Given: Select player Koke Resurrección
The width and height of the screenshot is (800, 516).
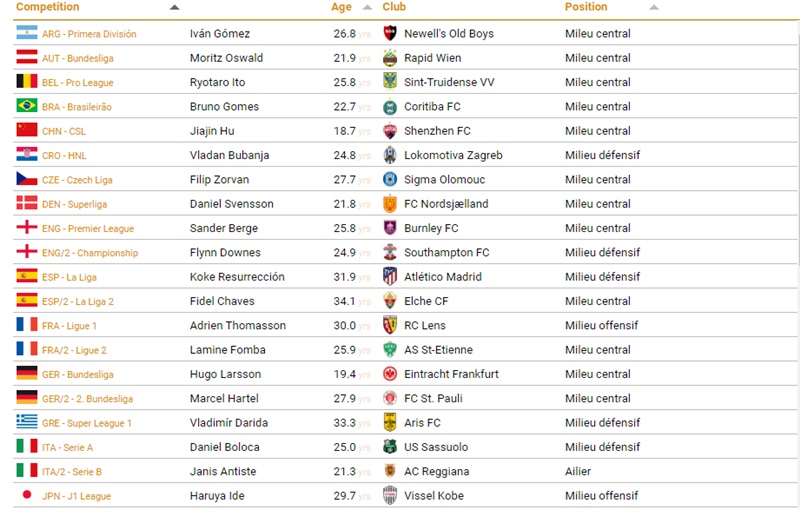Looking at the screenshot, I should tap(237, 277).
